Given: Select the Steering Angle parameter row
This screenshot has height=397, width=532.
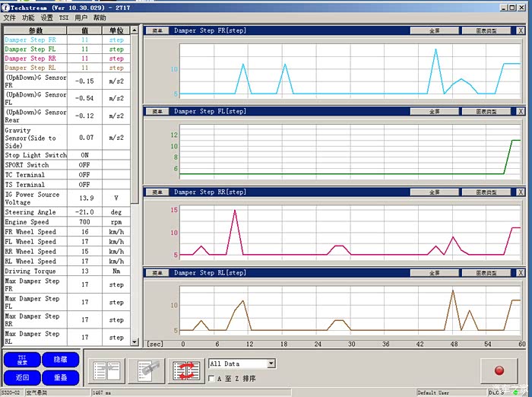Looking at the screenshot, I should (x=35, y=212).
